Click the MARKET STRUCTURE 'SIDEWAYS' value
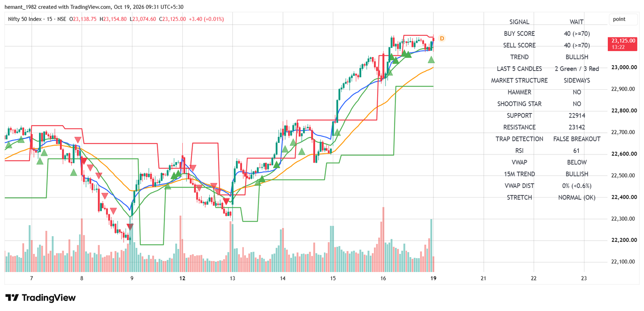Screen dimensions: 644x311 [576, 81]
